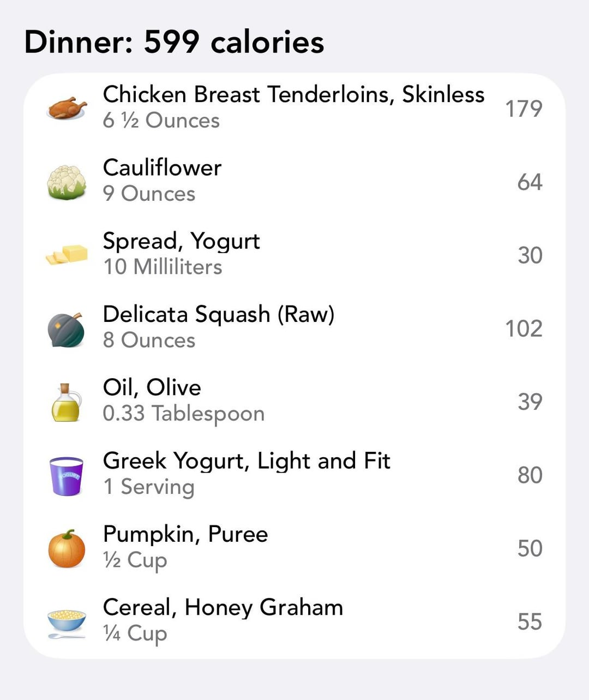Tap the purple yogurt cup icon

67,476
